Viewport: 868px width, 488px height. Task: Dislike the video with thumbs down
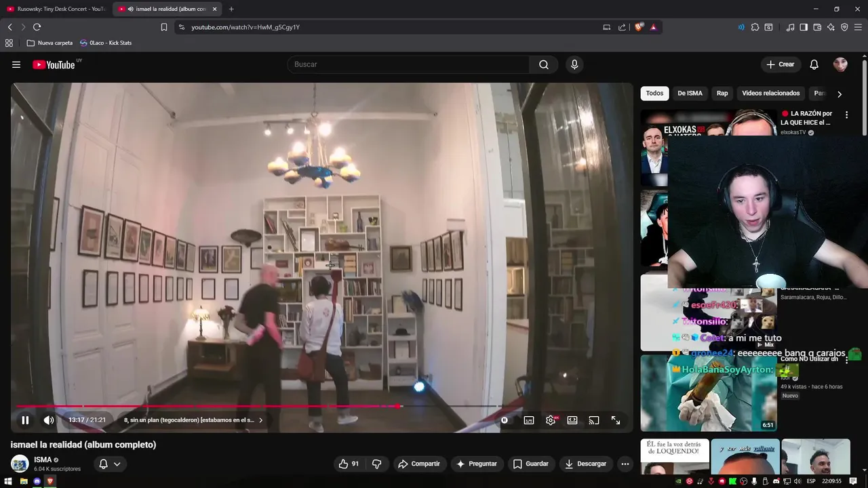pos(376,464)
